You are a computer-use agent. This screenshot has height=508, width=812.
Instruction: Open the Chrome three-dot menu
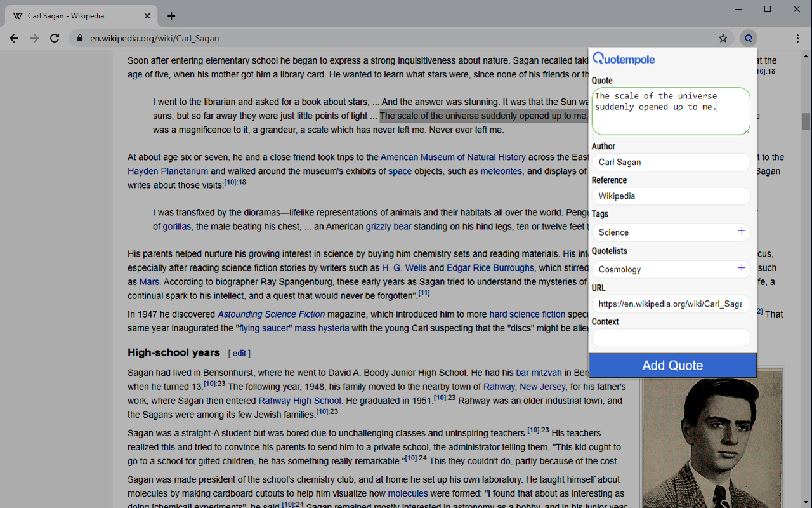(797, 38)
